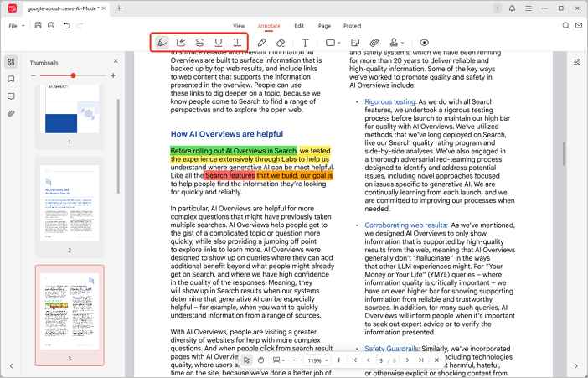Switch to the Page tab

(324, 26)
